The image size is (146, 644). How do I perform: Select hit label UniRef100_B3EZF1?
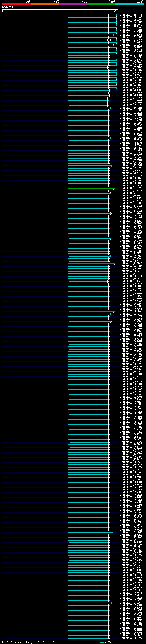point(131,590)
